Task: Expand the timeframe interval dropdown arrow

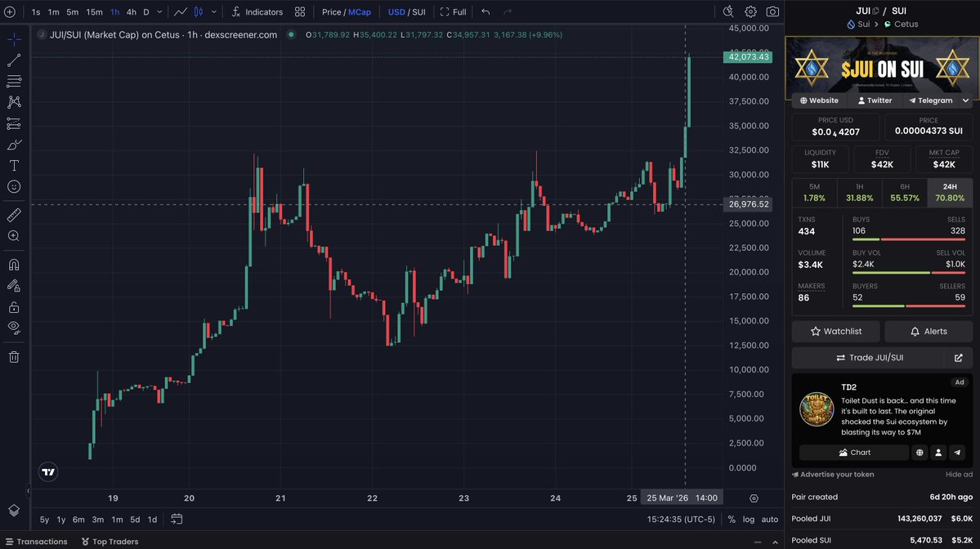Action: [x=159, y=12]
